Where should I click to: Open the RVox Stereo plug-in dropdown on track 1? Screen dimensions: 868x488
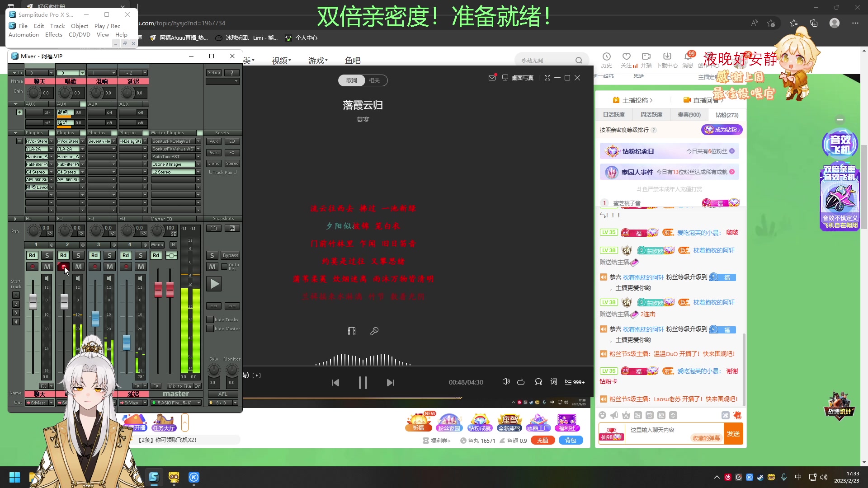tap(51, 141)
